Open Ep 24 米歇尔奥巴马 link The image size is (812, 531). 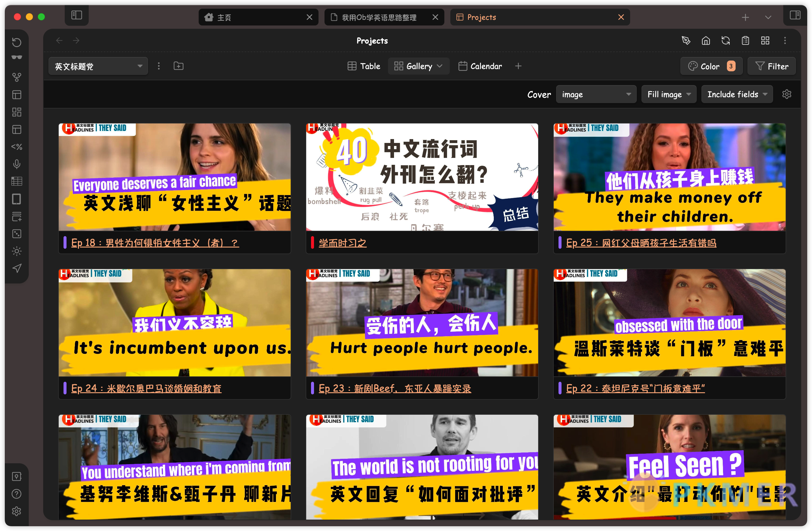point(146,388)
